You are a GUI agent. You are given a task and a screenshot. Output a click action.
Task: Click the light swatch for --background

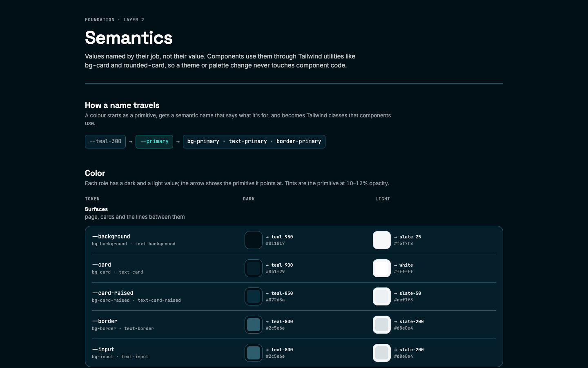pos(382,240)
